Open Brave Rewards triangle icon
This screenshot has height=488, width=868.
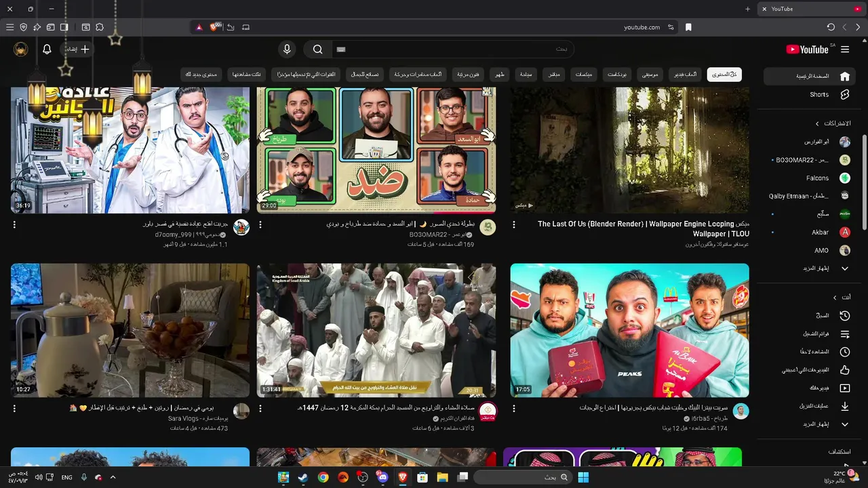click(x=199, y=27)
